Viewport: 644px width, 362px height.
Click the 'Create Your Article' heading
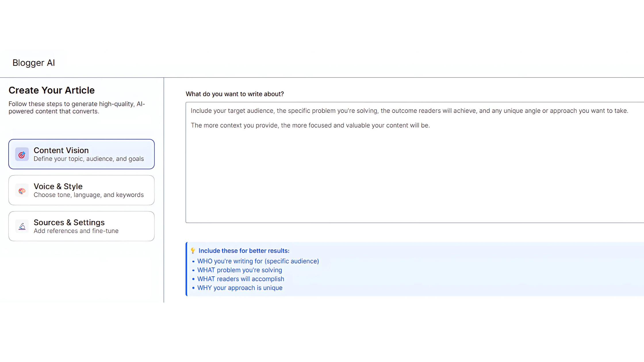click(51, 90)
